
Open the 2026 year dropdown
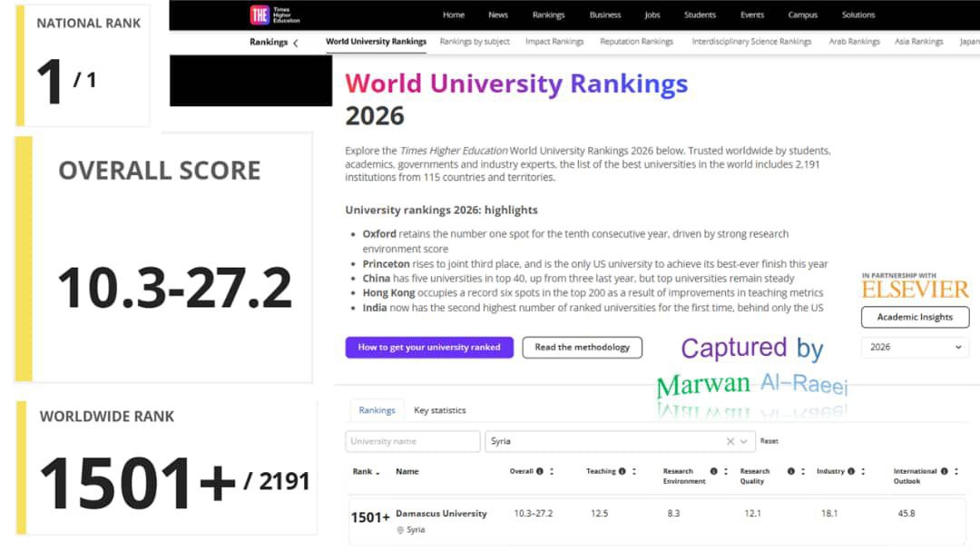pos(915,347)
